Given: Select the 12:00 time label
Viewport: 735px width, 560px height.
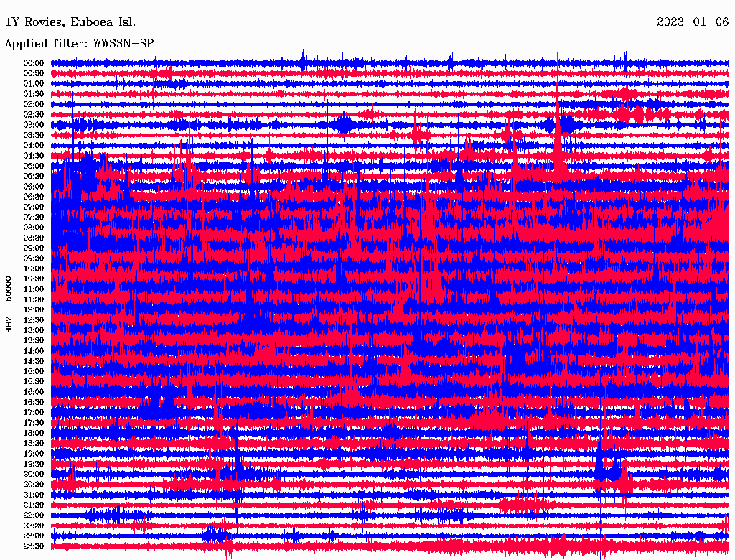Looking at the screenshot, I should click(x=34, y=310).
